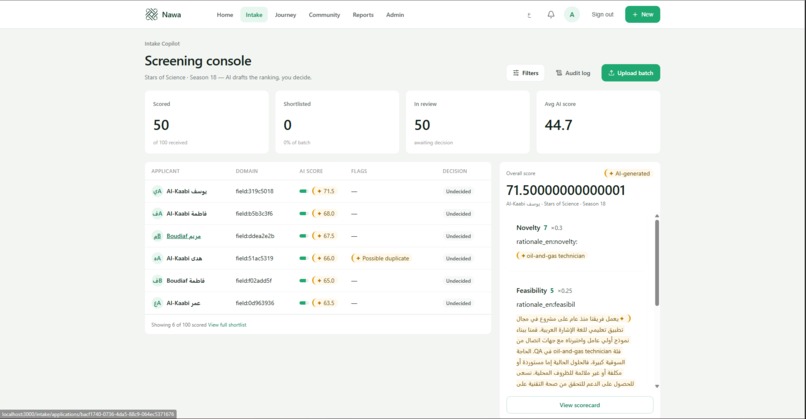Open notifications bell

[x=551, y=14]
